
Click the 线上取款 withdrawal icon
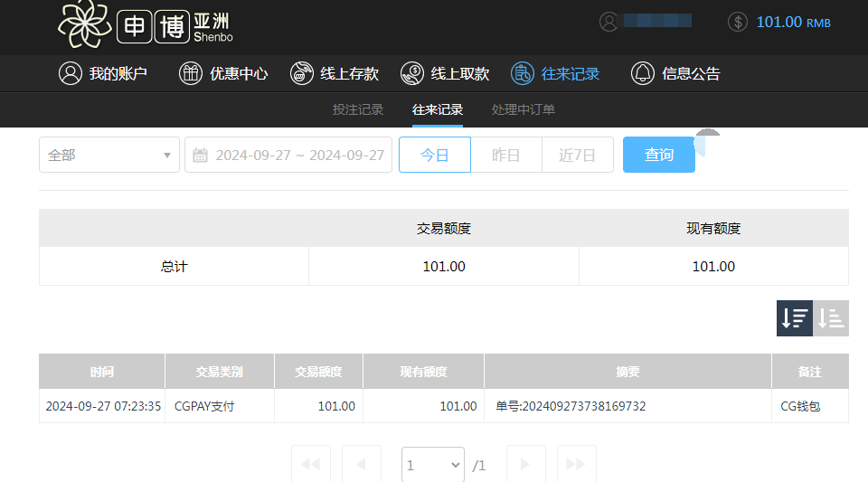[x=412, y=74]
